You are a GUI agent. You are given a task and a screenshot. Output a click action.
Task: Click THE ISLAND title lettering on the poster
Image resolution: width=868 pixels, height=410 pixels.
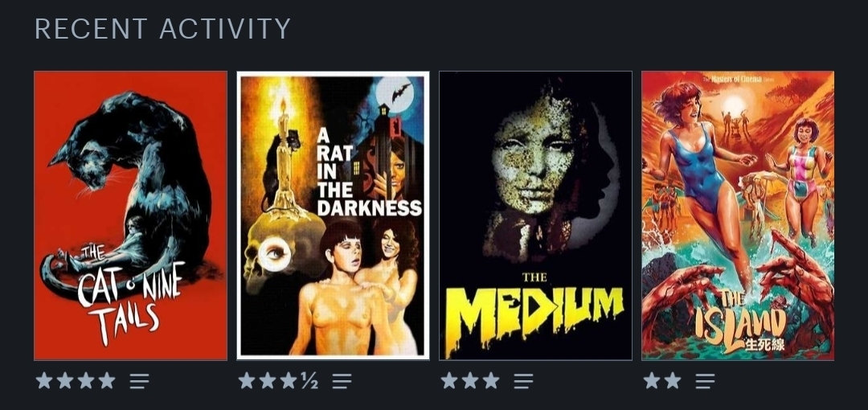click(743, 320)
